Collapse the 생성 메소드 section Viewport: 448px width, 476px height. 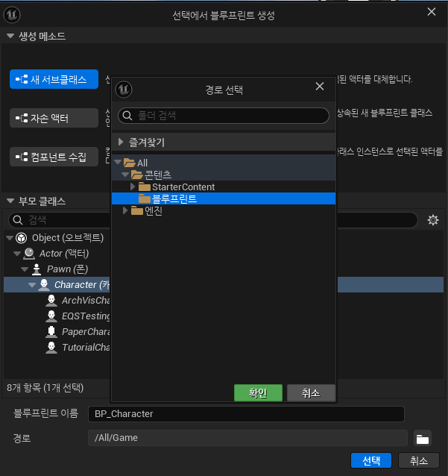click(10, 36)
